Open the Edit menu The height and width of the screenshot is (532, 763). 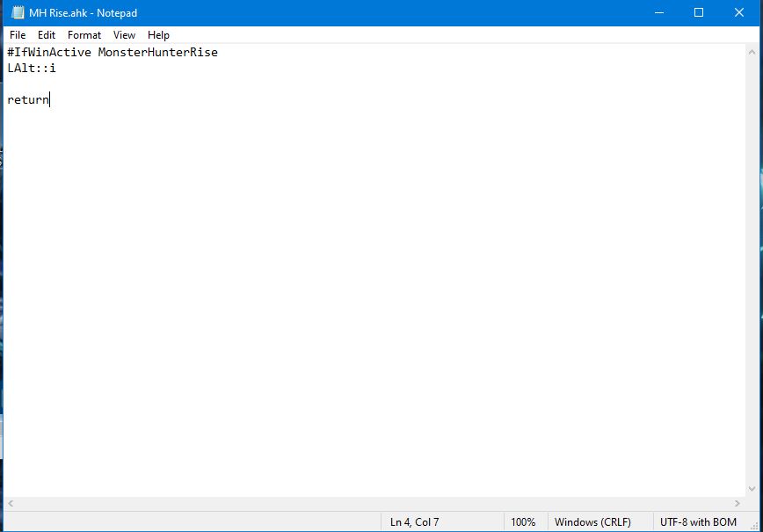pos(47,35)
